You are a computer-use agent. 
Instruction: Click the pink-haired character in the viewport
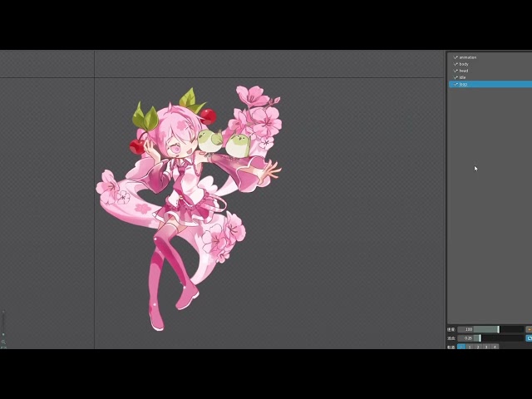coord(189,208)
